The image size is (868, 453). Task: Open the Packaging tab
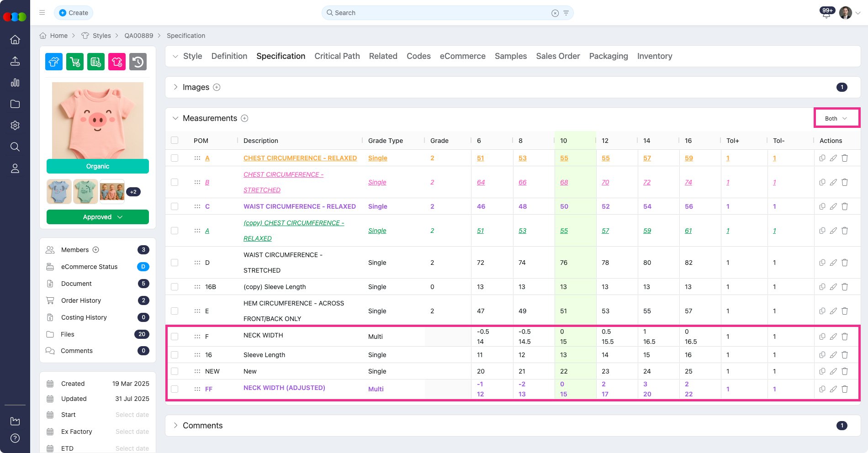coord(608,56)
